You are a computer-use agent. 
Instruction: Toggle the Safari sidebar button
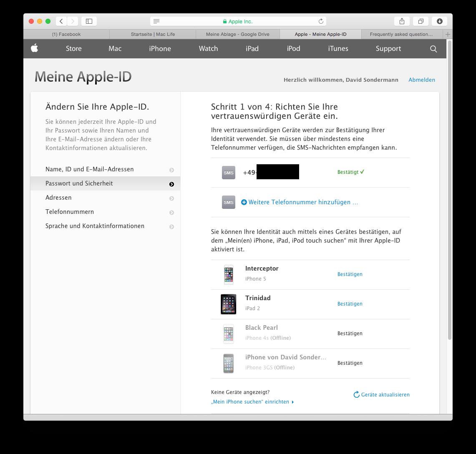pyautogui.click(x=89, y=21)
